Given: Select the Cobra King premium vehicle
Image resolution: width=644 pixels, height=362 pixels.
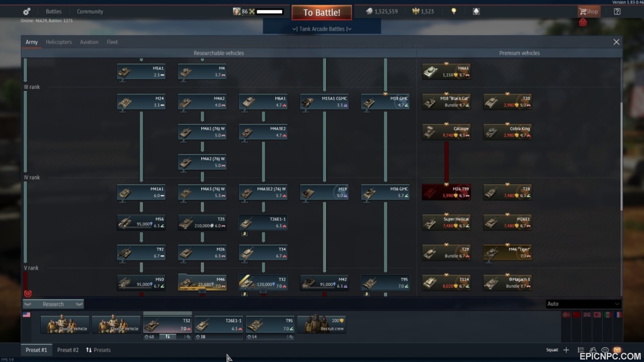Looking at the screenshot, I should 508,132.
